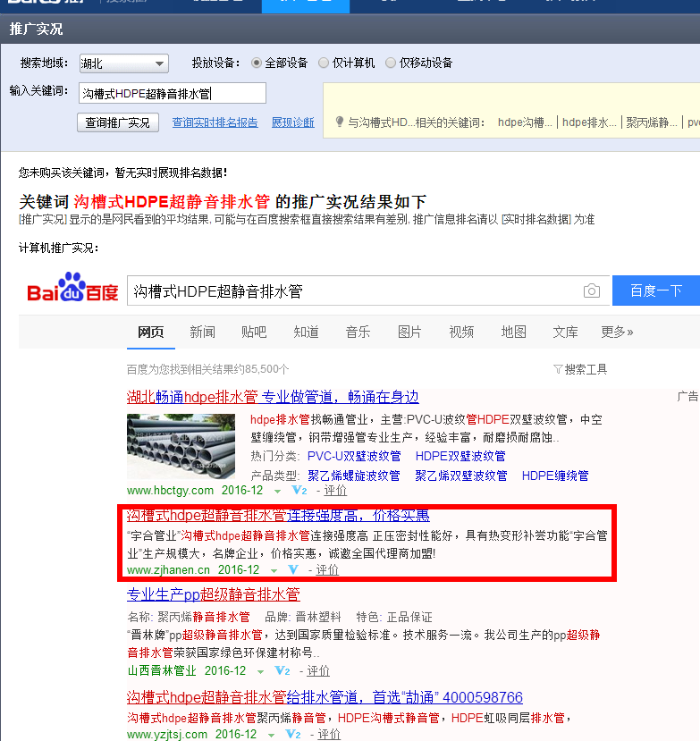Click 百度一下 search button

coord(656,291)
